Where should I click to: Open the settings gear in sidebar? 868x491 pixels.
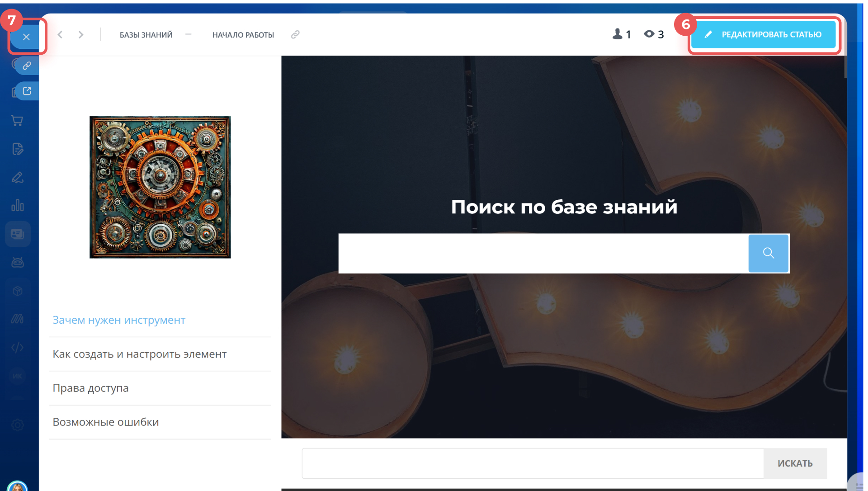pyautogui.click(x=17, y=425)
